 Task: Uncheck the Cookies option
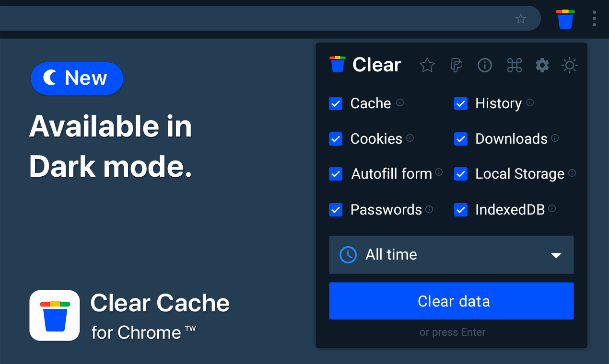coord(336,139)
